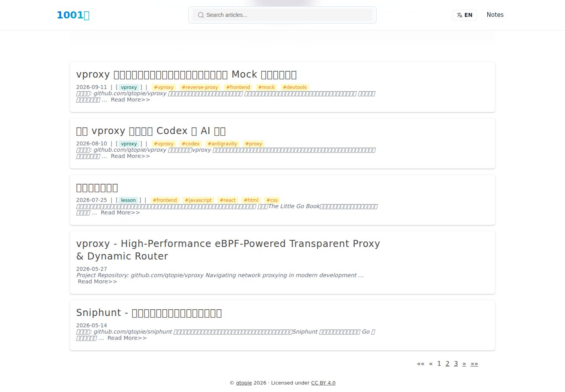Click Read More on the 2026-09-11 post
Viewport: 565px width, 392px height.
(x=130, y=100)
